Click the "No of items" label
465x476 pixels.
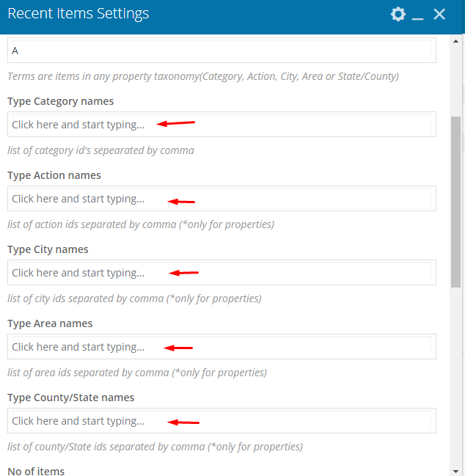36,471
